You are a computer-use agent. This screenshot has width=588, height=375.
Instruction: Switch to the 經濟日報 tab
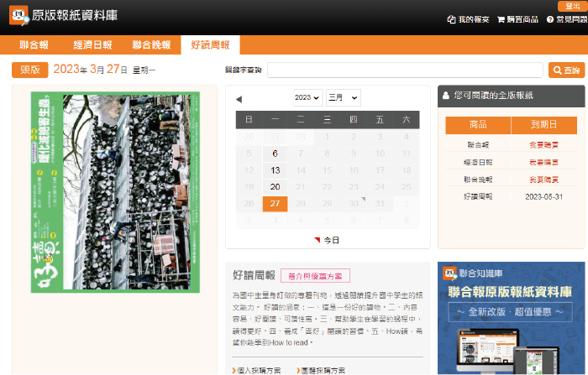(92, 45)
